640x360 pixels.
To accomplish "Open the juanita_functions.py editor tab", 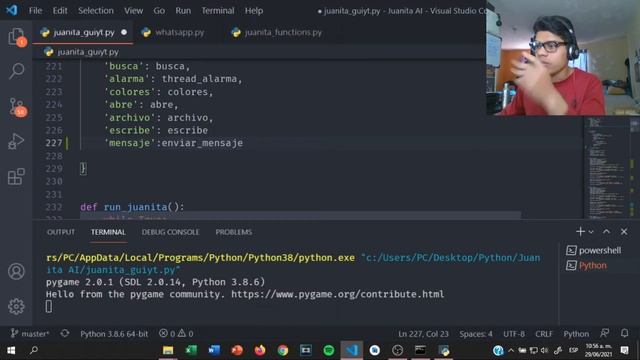I will [277, 32].
